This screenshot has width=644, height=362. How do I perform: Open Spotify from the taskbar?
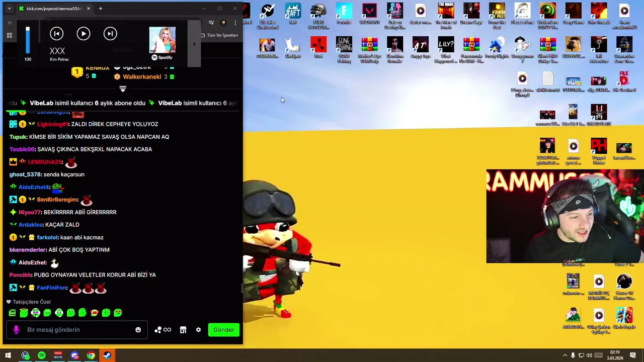[41, 355]
